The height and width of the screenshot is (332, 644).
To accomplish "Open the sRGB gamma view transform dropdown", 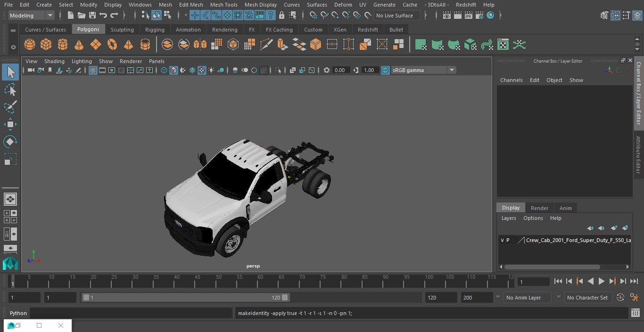I will click(452, 70).
